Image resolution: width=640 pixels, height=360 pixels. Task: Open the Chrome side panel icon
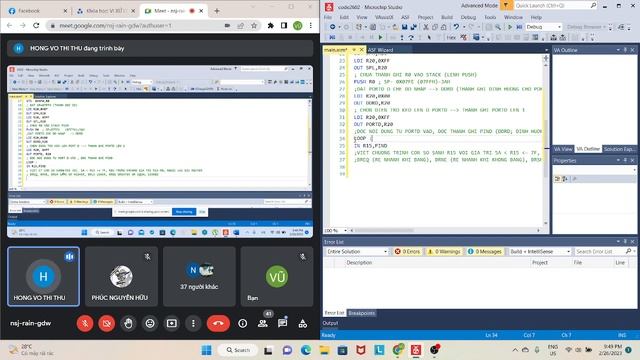[284, 25]
